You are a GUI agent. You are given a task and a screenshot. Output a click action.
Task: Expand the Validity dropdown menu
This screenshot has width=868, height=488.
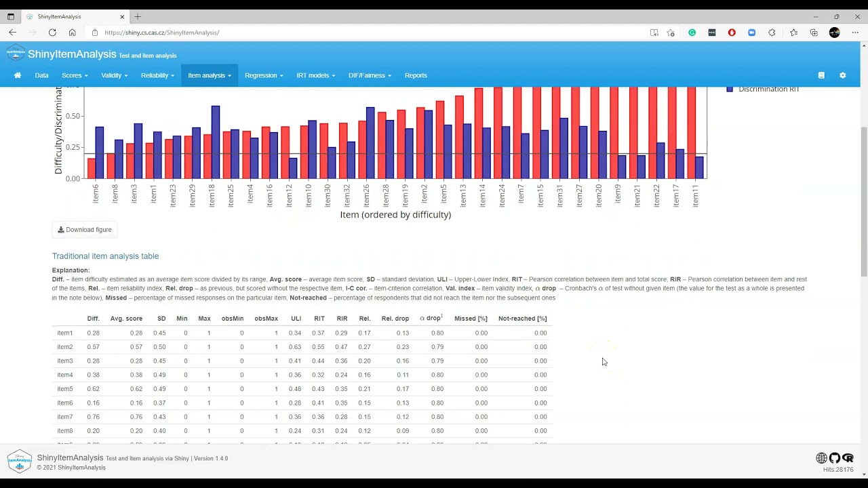coord(114,75)
